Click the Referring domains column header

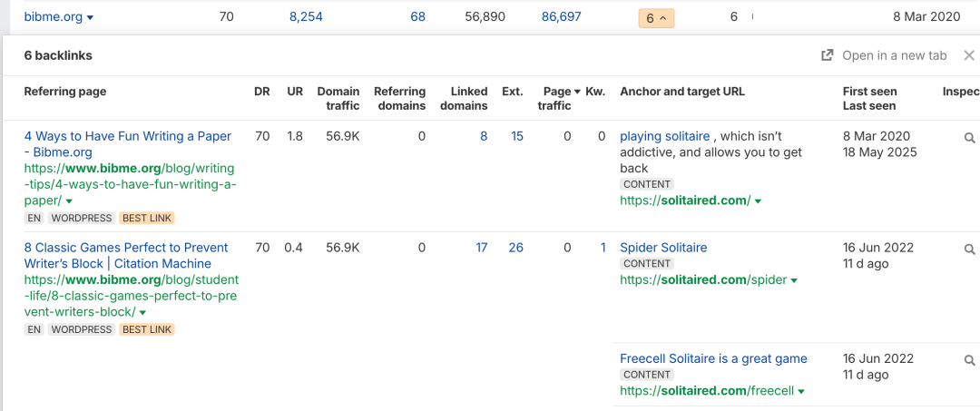pyautogui.click(x=399, y=99)
